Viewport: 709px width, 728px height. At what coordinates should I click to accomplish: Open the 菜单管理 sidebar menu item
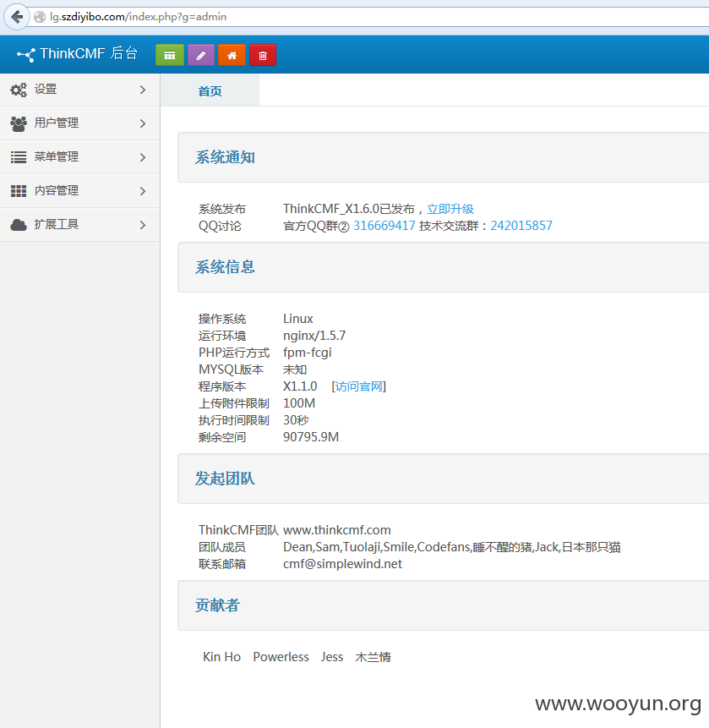tap(79, 157)
